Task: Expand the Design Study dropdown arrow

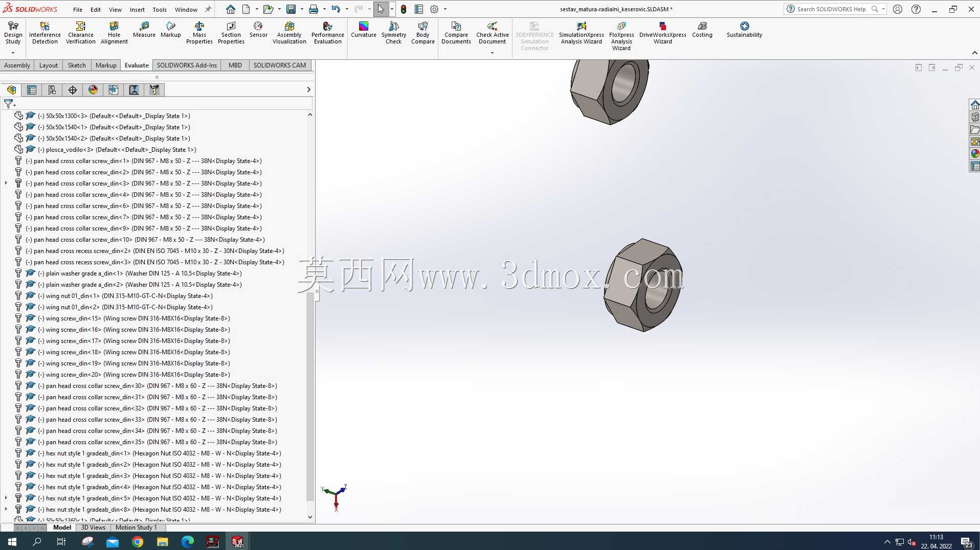Action: point(13,53)
